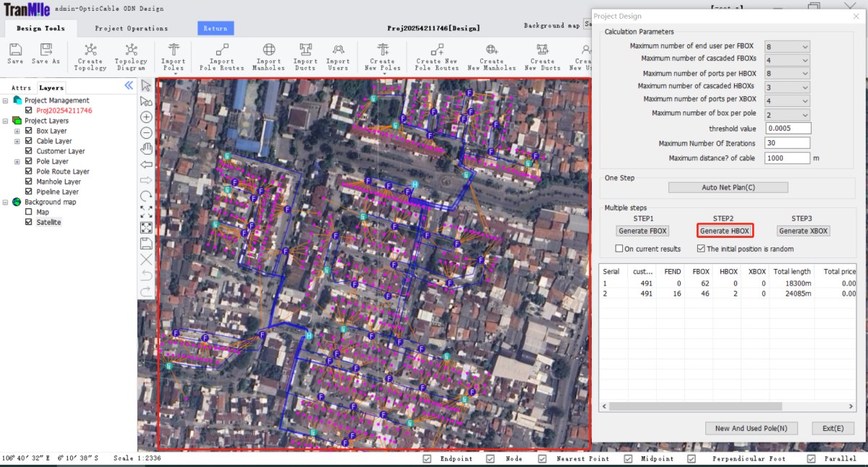Click the Create New Ducts icon

(x=542, y=50)
